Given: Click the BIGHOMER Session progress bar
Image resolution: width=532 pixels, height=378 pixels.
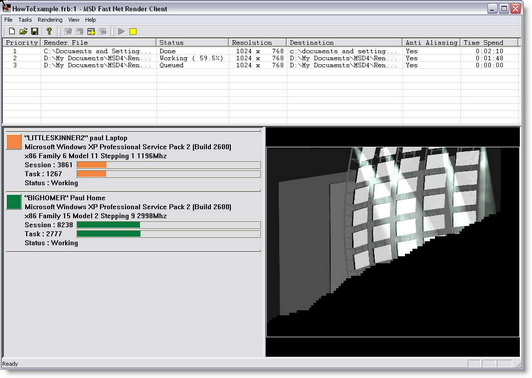Looking at the screenshot, I should (x=169, y=225).
